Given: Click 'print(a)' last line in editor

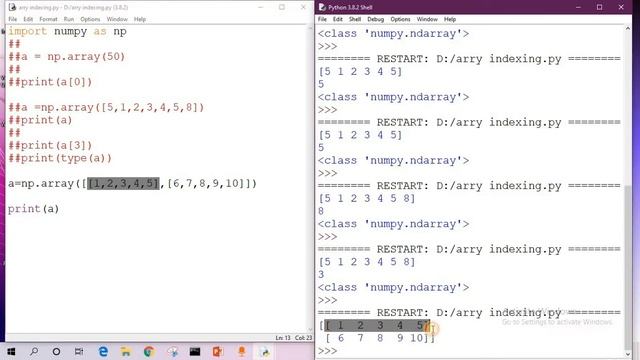Looking at the screenshot, I should 33,209.
